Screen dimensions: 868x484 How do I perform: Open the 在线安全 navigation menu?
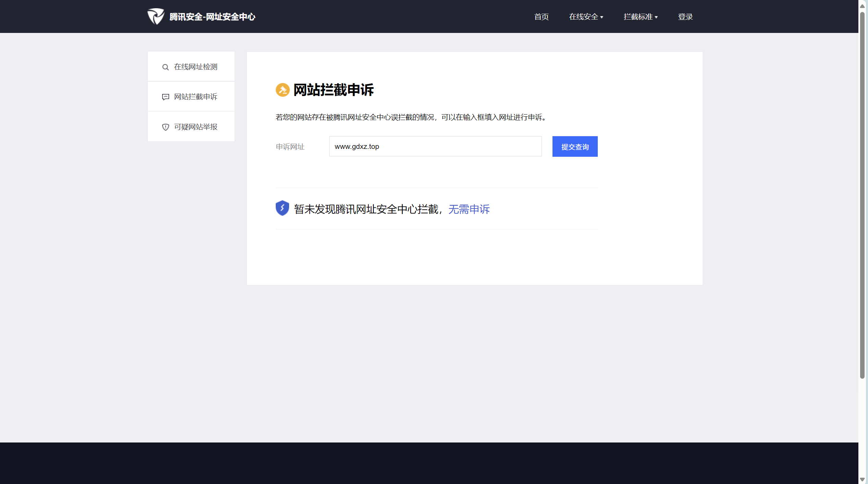coord(583,17)
